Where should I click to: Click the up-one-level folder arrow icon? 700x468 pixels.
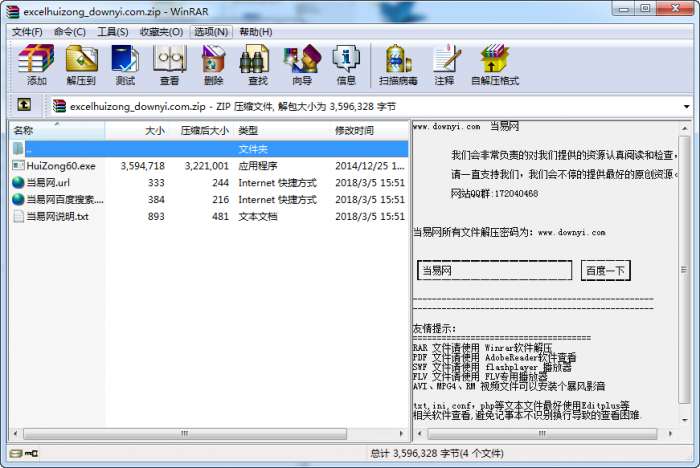[24, 105]
